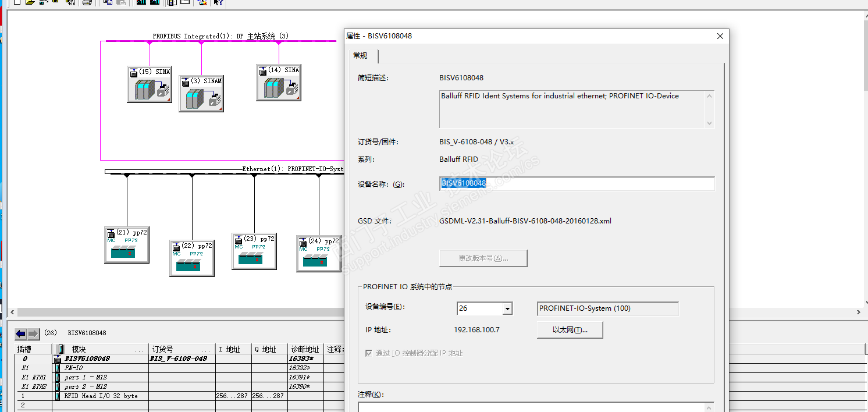Select the (14) SINA drive station icon
This screenshot has width=868, height=412.
pyautogui.click(x=279, y=83)
